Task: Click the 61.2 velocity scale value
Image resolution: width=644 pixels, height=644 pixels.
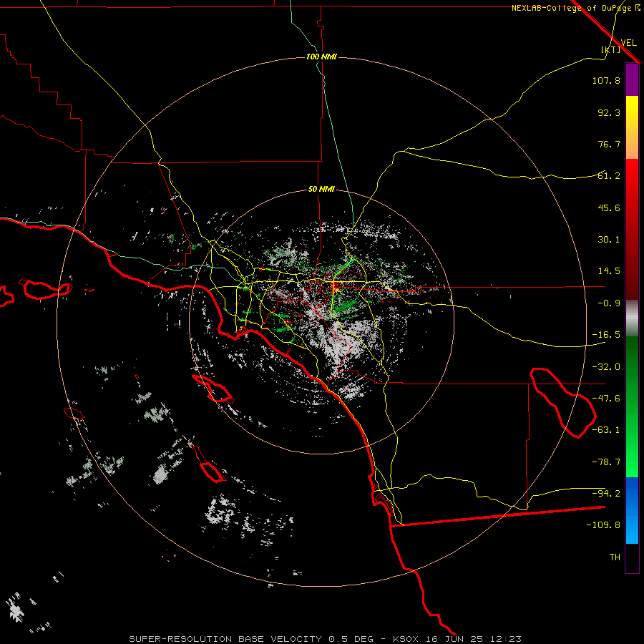Action: 609,176
